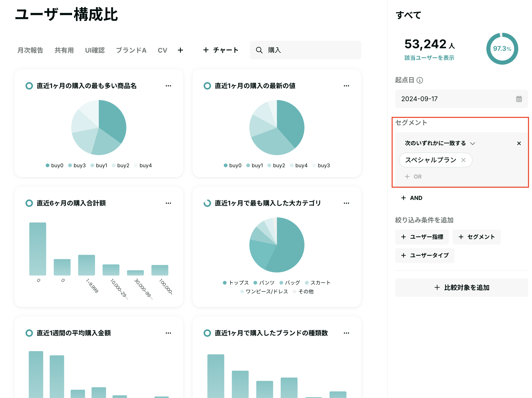Image resolution: width=532 pixels, height=398 pixels.
Task: Add an AND condition
Action: (x=411, y=198)
